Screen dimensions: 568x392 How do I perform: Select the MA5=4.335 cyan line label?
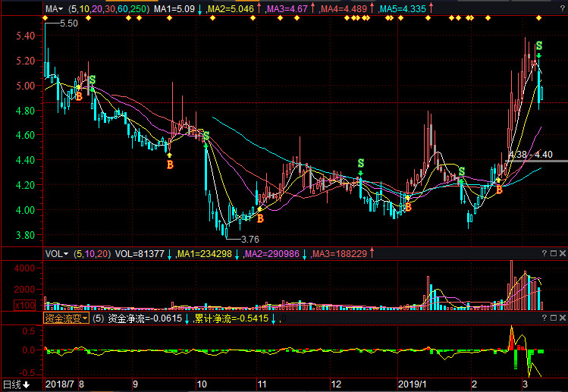click(x=403, y=8)
